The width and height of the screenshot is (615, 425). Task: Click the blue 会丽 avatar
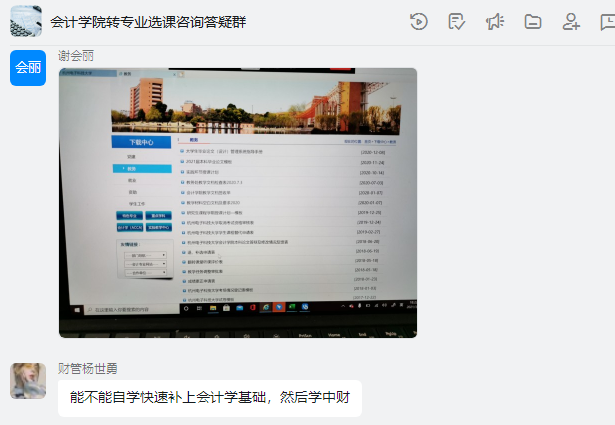coord(27,68)
